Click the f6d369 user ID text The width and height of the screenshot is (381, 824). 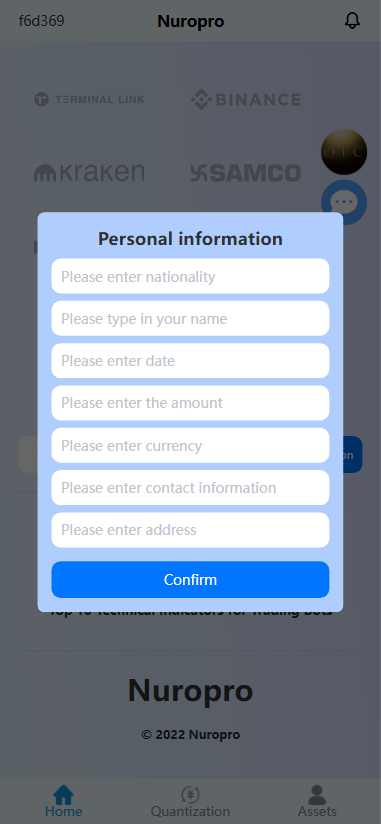(42, 21)
